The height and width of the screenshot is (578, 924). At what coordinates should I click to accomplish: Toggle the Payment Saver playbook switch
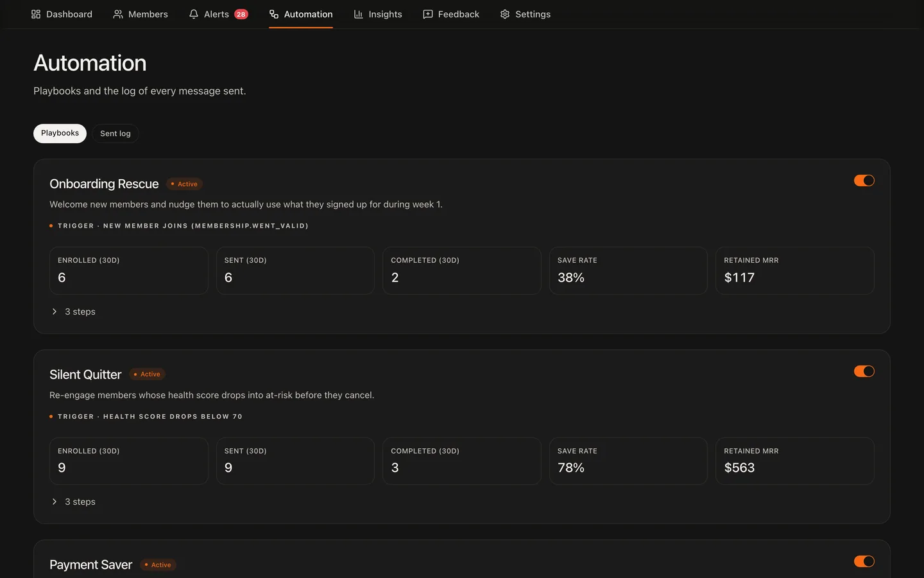[x=864, y=561]
